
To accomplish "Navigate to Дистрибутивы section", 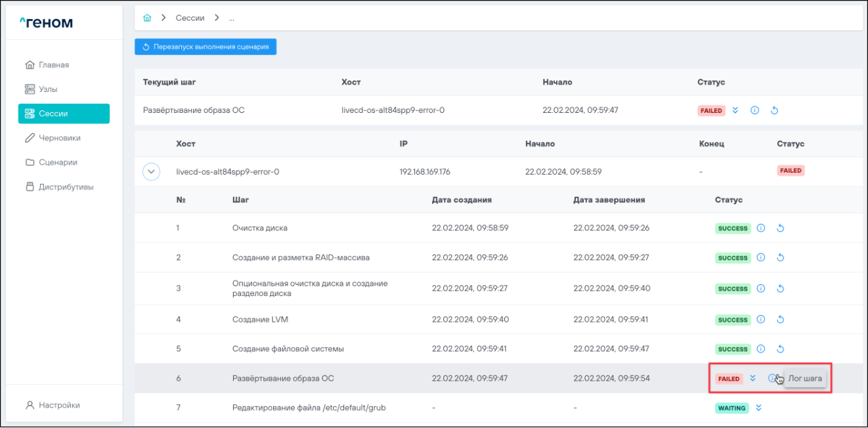I will pos(66,187).
